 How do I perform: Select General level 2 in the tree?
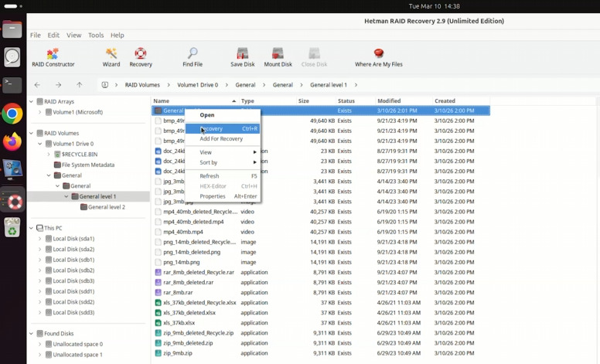point(107,207)
